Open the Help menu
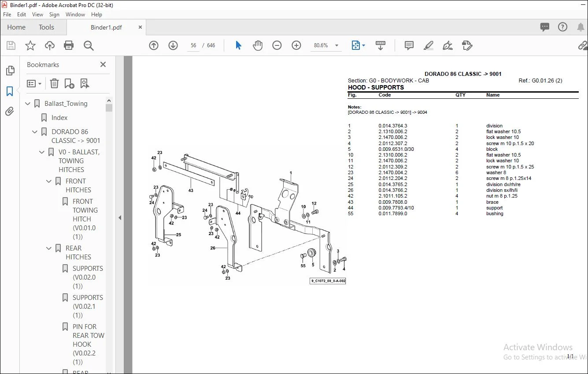The width and height of the screenshot is (588, 374). click(x=96, y=15)
